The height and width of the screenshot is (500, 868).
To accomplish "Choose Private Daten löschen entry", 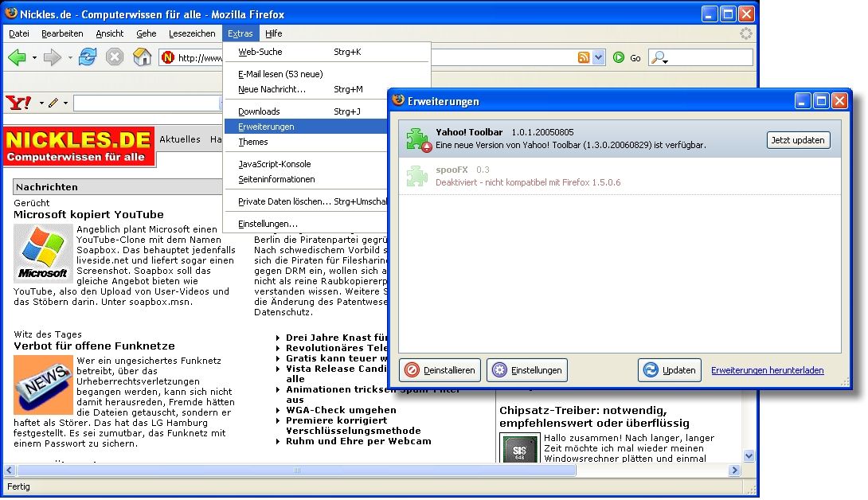I will click(306, 201).
